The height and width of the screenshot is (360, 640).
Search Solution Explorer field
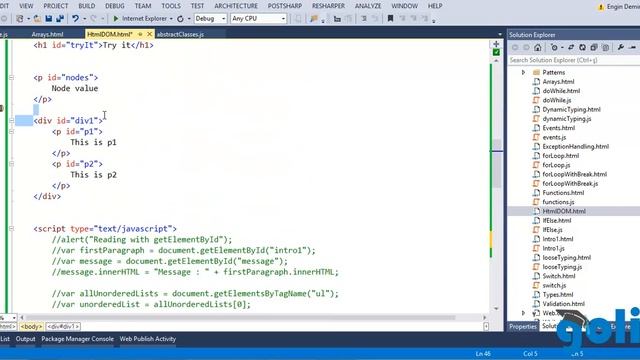coord(573,60)
